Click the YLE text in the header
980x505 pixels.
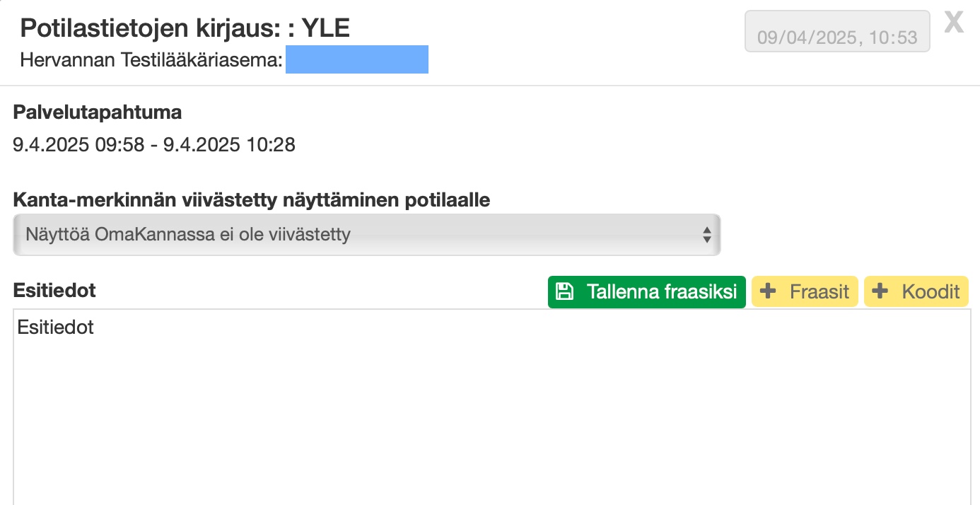click(326, 28)
